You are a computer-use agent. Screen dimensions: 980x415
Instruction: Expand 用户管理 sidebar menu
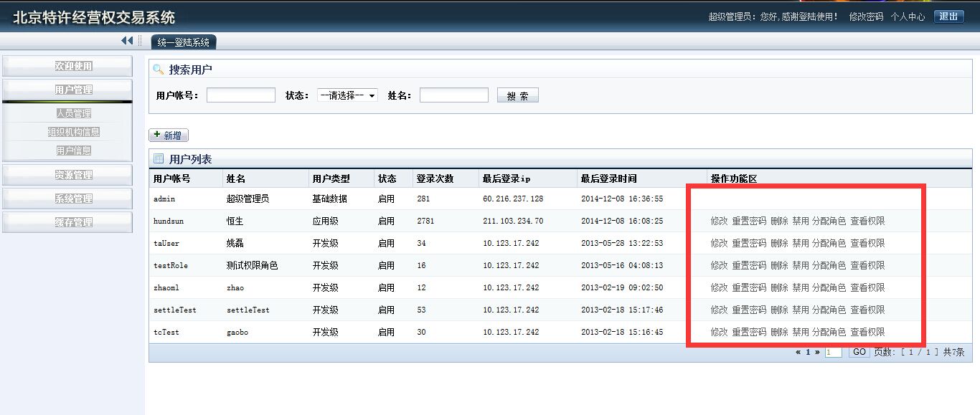[67, 90]
